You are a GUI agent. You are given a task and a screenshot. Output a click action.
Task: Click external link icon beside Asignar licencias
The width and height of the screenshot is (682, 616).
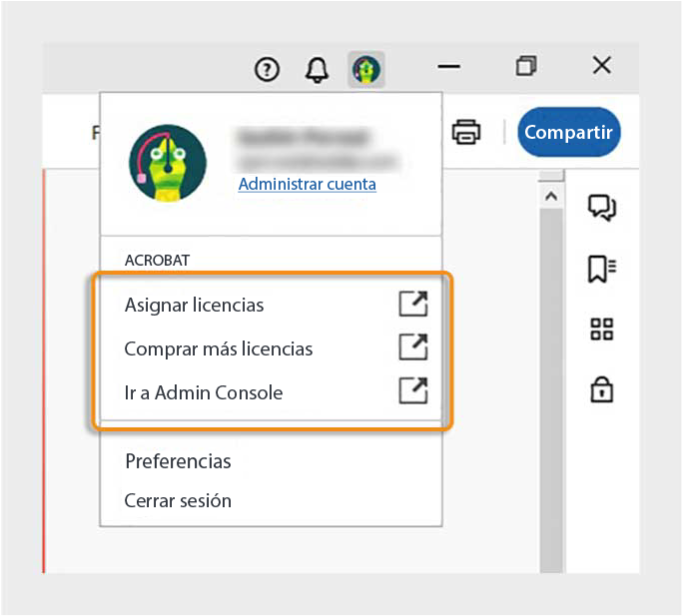click(x=413, y=304)
